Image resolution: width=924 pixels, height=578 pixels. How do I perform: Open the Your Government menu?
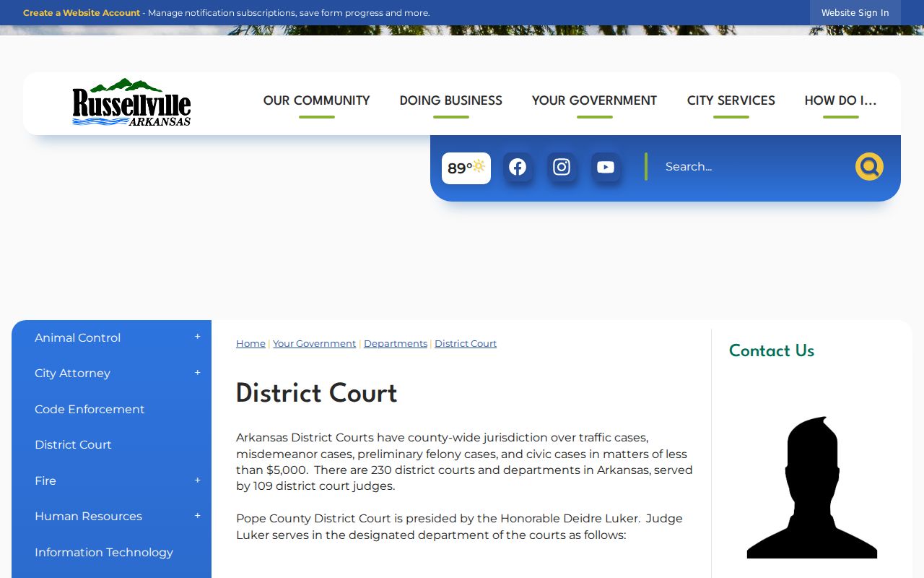tap(595, 101)
